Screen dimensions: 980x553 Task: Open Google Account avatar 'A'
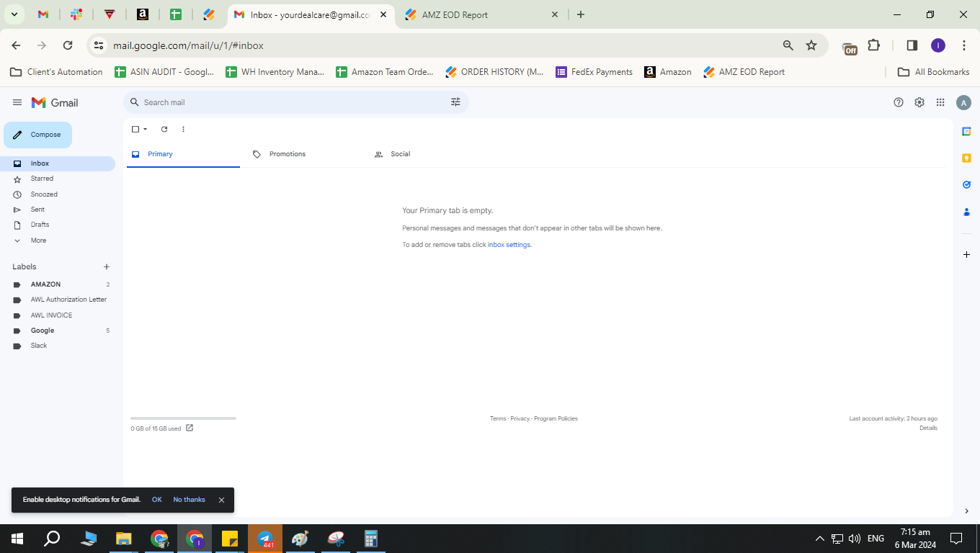963,103
